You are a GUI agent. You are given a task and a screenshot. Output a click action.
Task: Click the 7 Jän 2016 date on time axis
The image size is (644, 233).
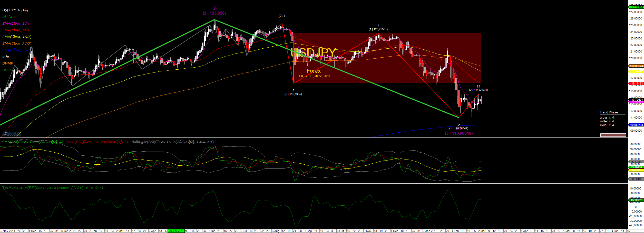430,231
